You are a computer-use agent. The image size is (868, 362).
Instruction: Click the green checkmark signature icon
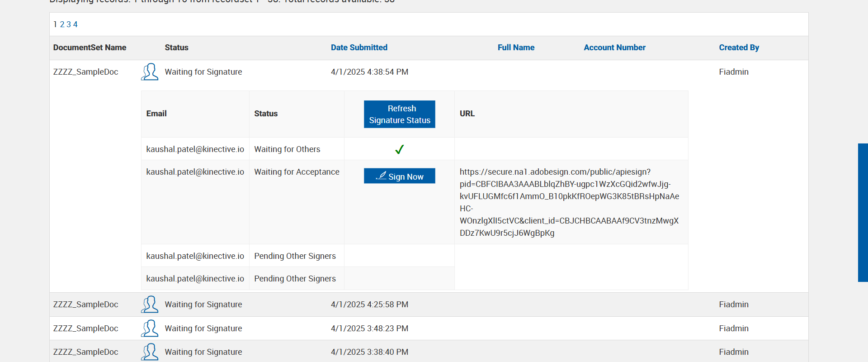(x=399, y=149)
